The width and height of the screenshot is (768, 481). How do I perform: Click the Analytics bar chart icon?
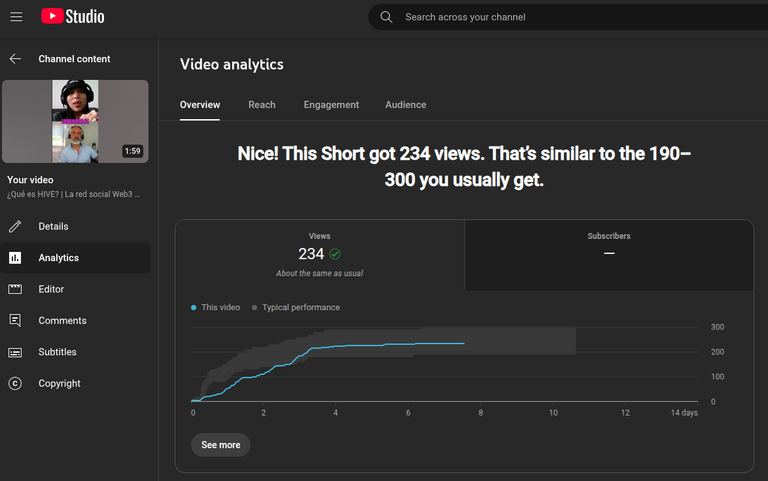tap(15, 258)
